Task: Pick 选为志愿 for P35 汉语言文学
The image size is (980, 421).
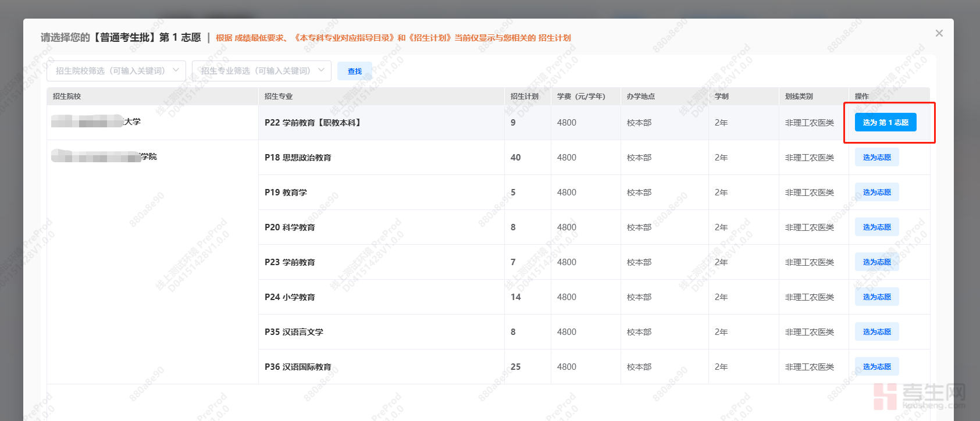Action: coord(876,331)
